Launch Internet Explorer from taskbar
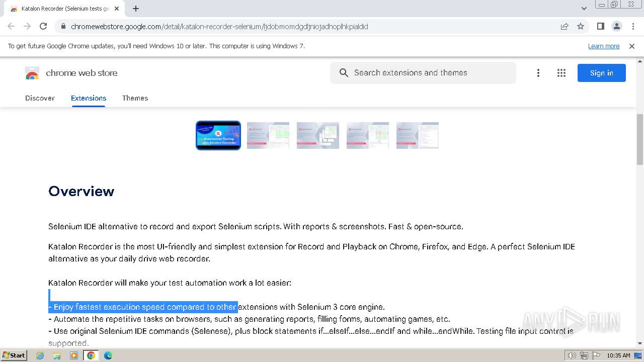The width and height of the screenshot is (644, 362). point(40,355)
